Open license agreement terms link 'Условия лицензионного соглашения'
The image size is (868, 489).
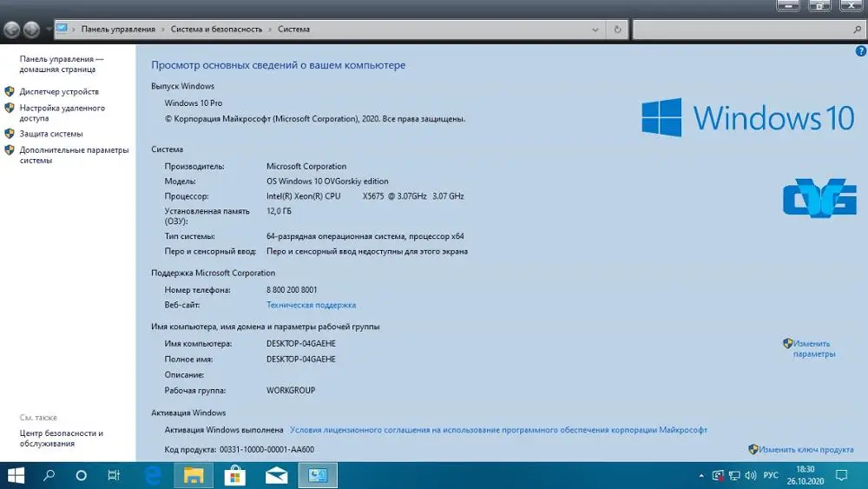pos(498,430)
